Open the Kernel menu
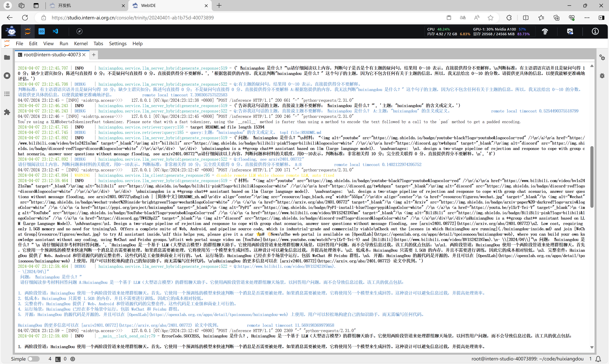The height and width of the screenshot is (364, 609). (x=81, y=43)
